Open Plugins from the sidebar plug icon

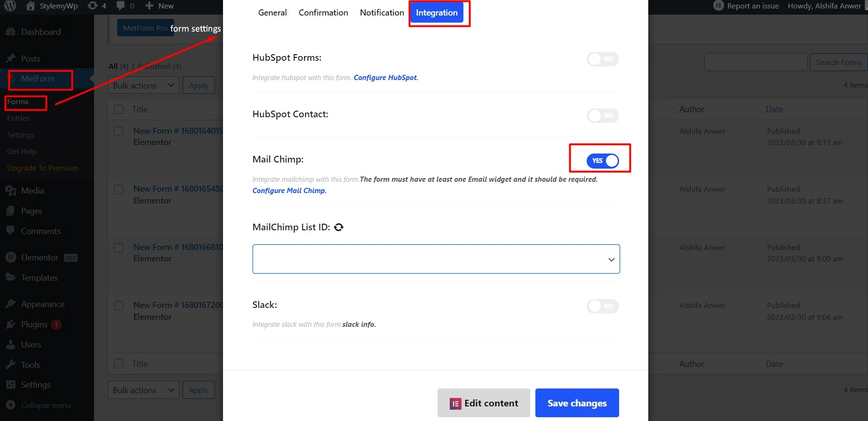(x=11, y=324)
